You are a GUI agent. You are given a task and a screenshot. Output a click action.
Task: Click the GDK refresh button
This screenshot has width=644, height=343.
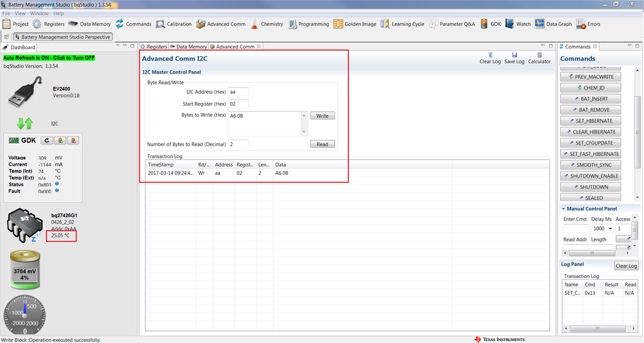coord(47,141)
